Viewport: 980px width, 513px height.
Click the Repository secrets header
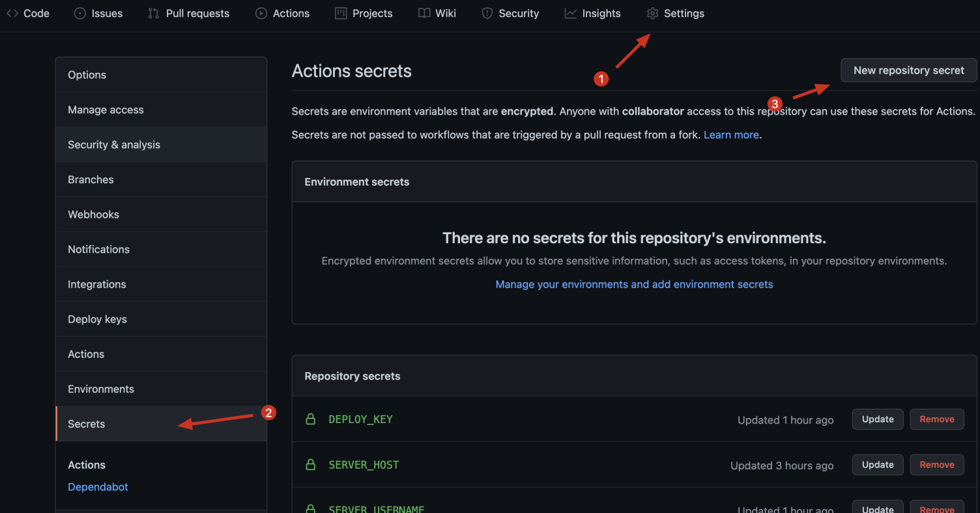click(x=353, y=376)
